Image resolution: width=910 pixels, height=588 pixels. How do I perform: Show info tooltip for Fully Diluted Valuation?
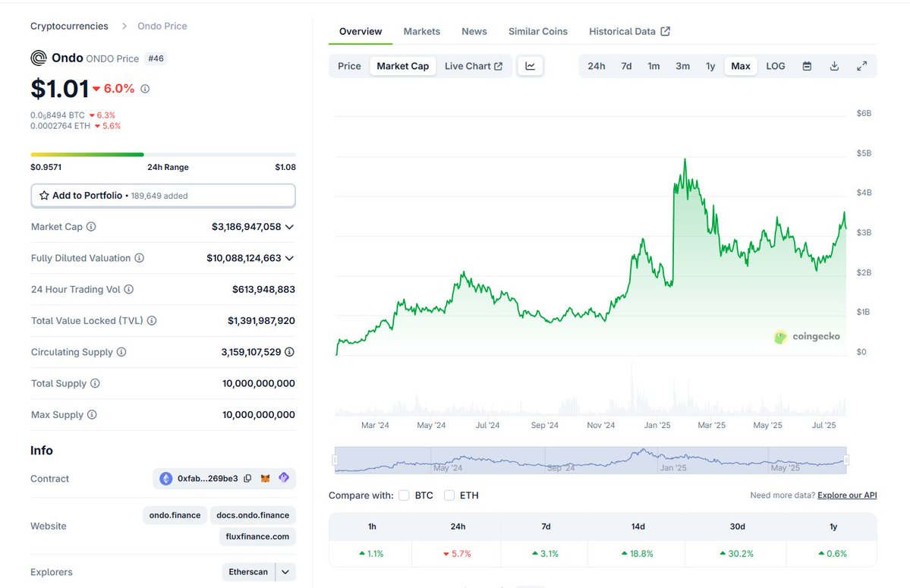[140, 258]
